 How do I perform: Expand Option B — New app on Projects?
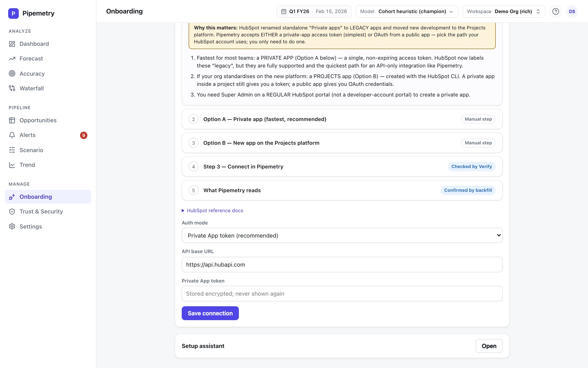coord(342,143)
